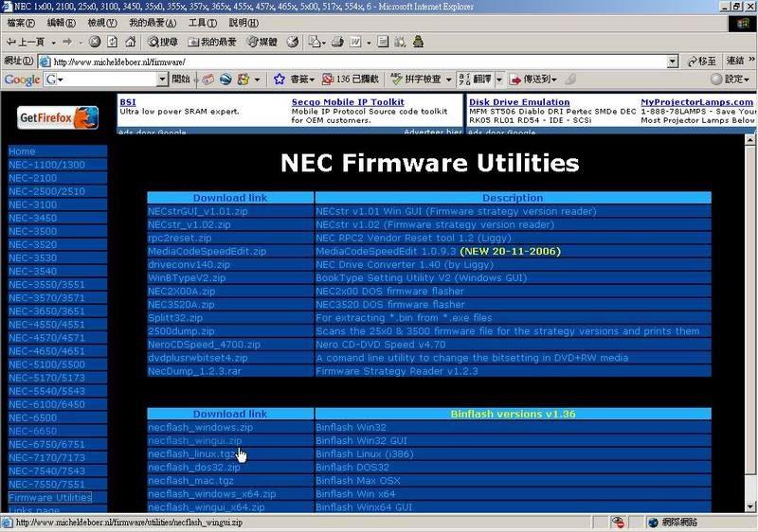The width and height of the screenshot is (758, 532).
Task: Open the Back button history dropdown arrow
Action: pos(53,43)
